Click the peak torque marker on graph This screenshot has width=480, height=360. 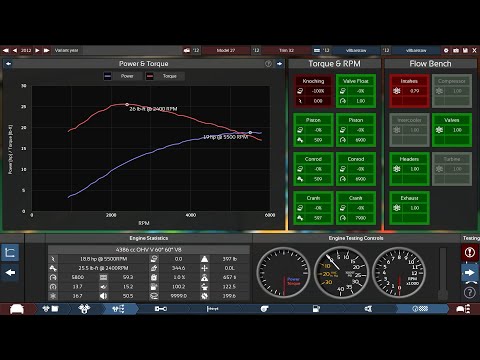coord(127,104)
